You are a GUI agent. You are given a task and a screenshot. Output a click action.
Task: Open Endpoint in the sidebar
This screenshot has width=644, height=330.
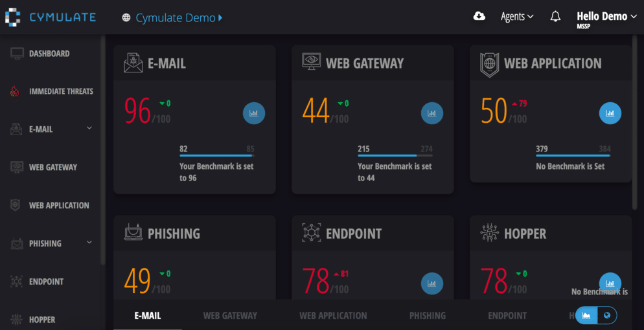[x=47, y=281]
